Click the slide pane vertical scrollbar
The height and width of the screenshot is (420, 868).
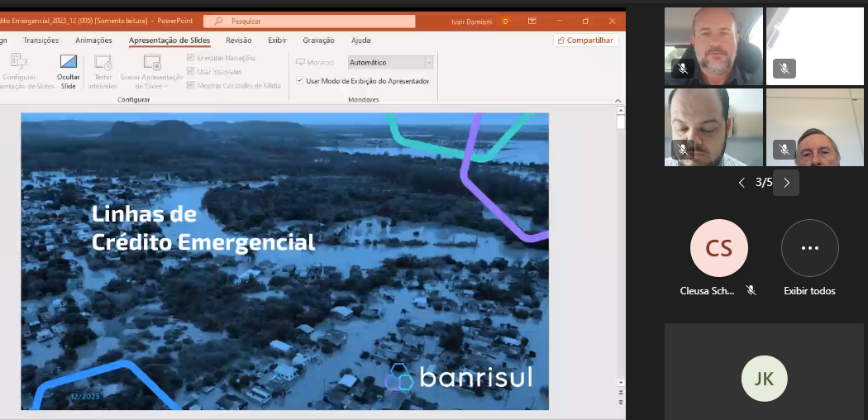[x=621, y=248]
